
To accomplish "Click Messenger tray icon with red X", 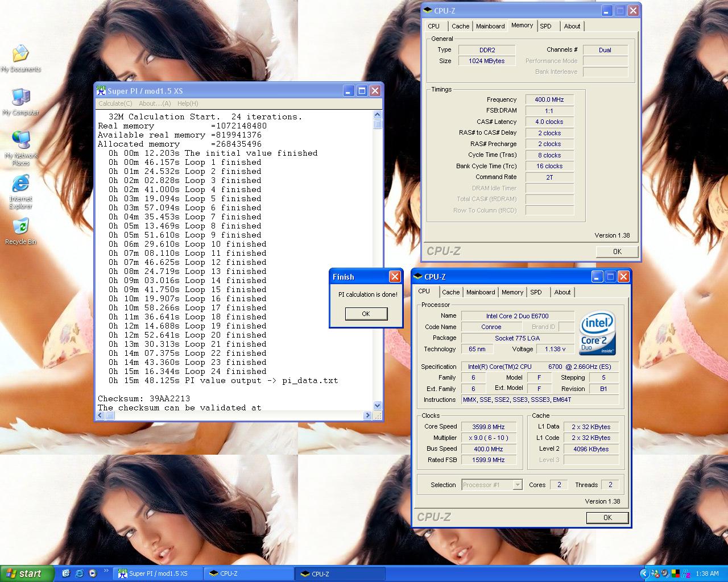I will pos(655,573).
